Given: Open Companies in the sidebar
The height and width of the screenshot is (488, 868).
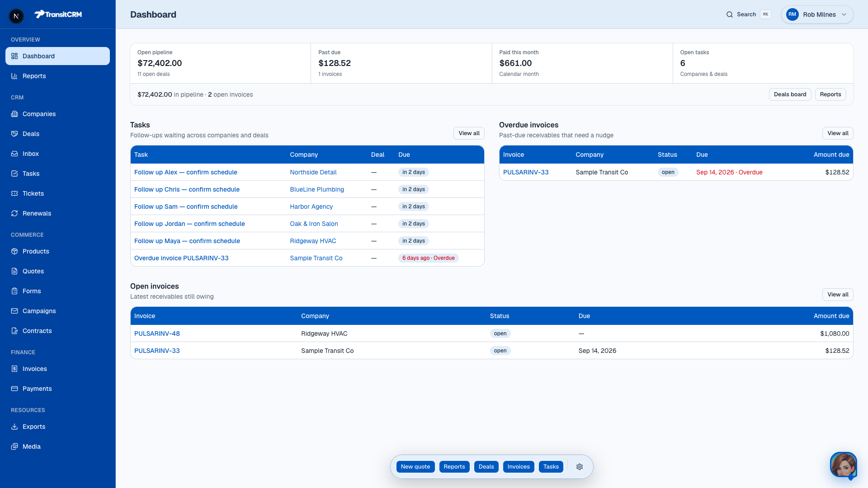Looking at the screenshot, I should pyautogui.click(x=57, y=114).
